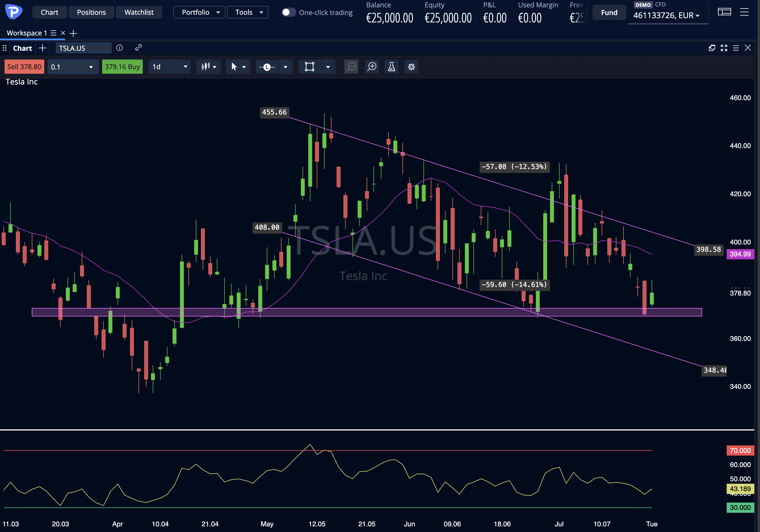
Task: Open the indicators flask icon
Action: pos(392,67)
